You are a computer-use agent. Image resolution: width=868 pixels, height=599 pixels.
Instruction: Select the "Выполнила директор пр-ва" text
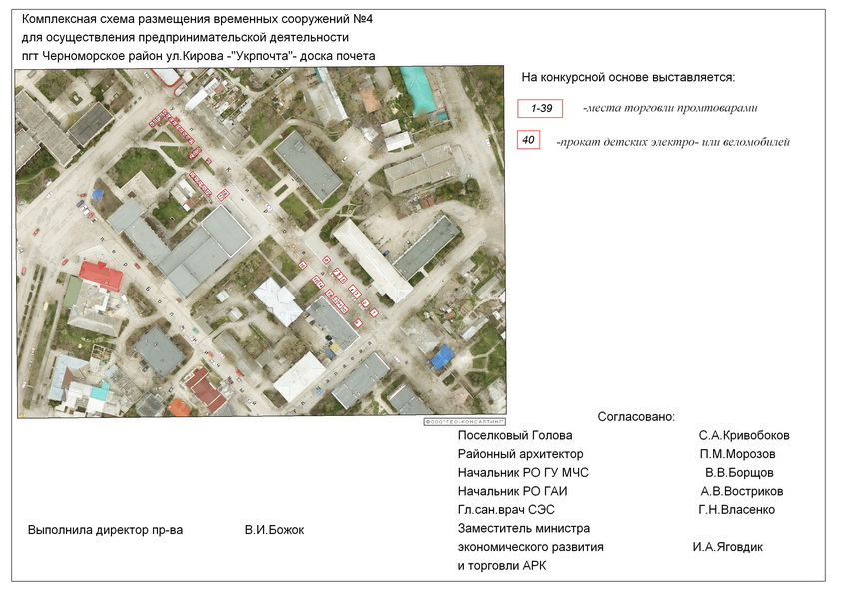click(105, 530)
